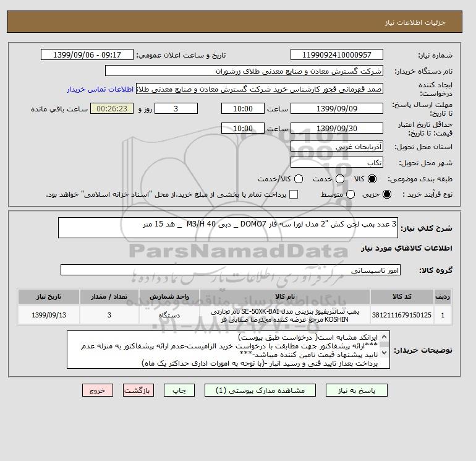
Task: Click the general need description text area
Action: click(x=228, y=228)
